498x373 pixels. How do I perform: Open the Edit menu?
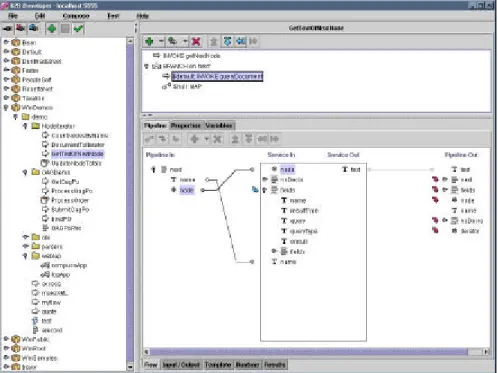pyautogui.click(x=40, y=16)
